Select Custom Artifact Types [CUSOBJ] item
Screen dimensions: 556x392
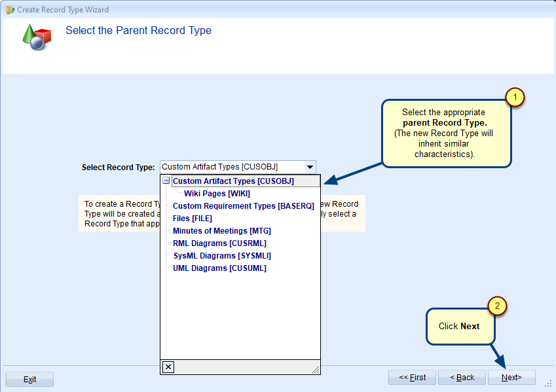(x=233, y=181)
